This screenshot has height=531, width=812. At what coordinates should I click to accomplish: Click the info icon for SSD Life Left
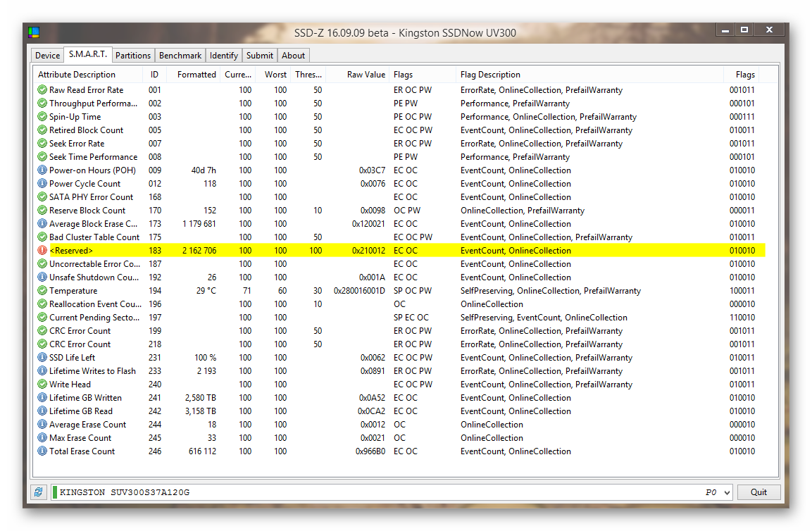click(x=42, y=358)
